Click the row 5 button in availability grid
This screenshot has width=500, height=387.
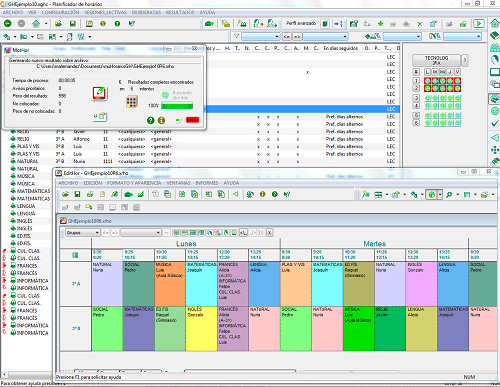click(416, 115)
